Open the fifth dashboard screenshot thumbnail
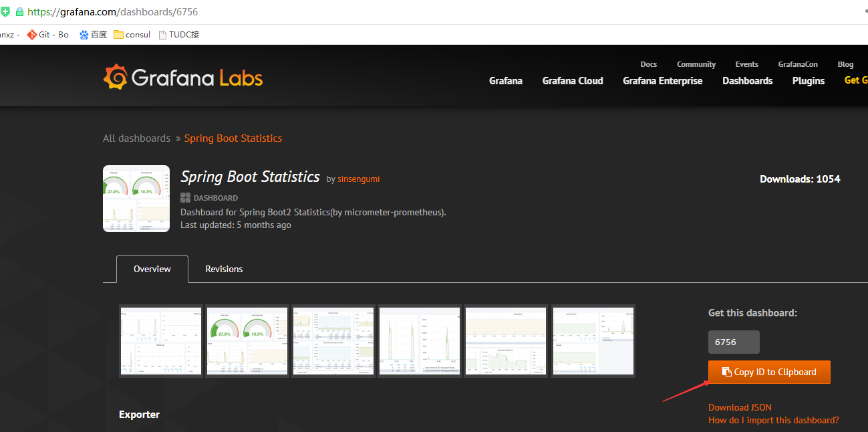This screenshot has width=868, height=432. click(x=506, y=341)
